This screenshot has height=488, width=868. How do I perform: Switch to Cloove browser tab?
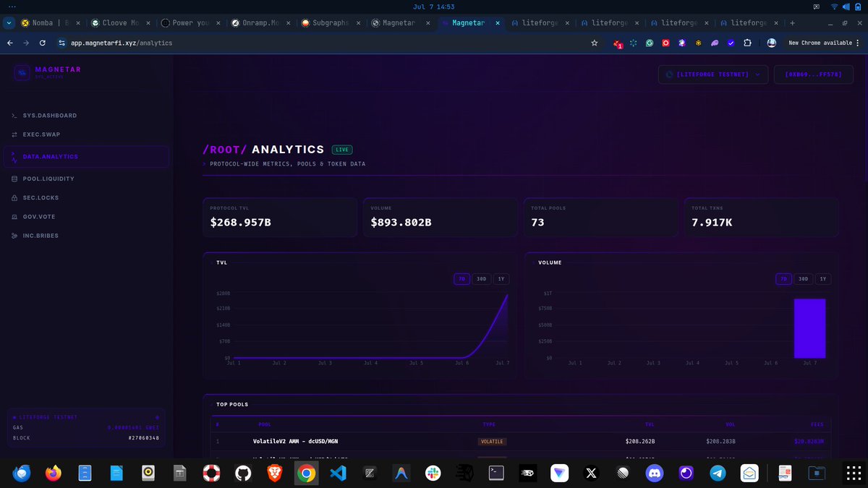coord(120,22)
